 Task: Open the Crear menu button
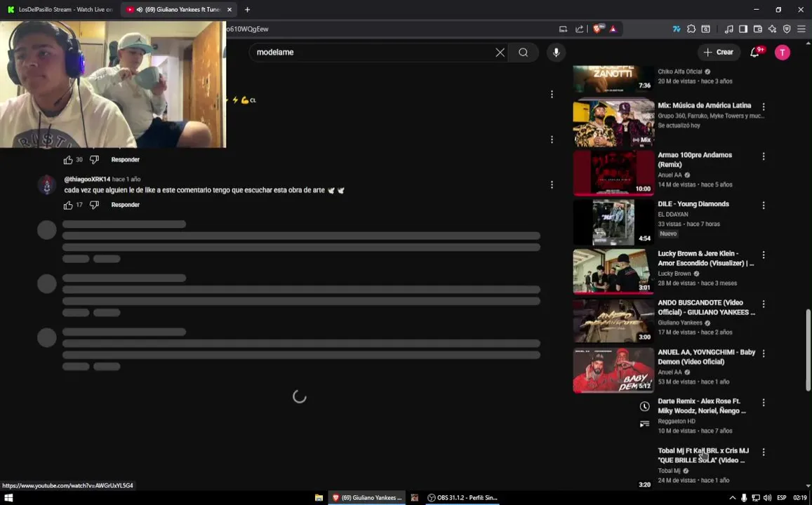coord(718,53)
